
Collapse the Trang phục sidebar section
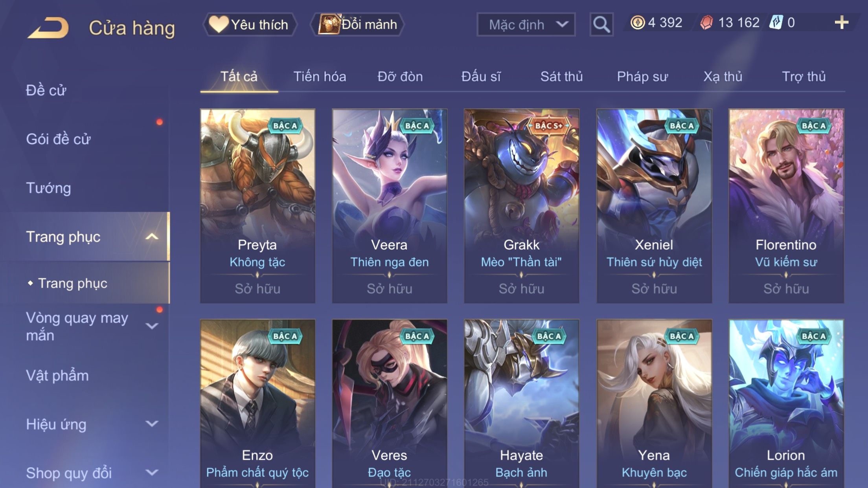point(152,237)
